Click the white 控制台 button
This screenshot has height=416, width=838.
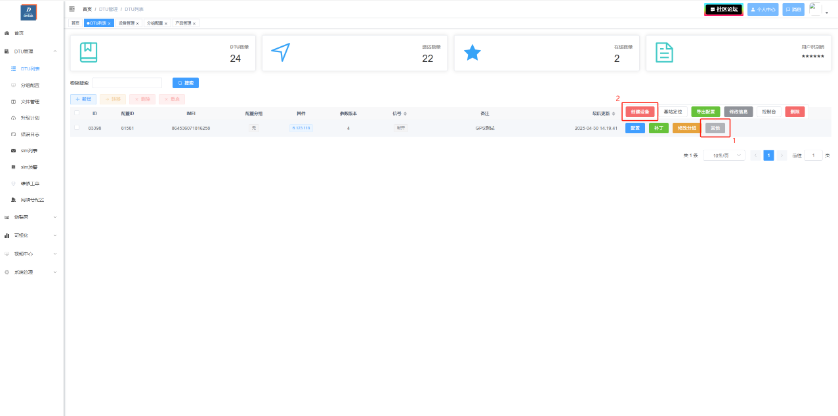[x=769, y=112]
